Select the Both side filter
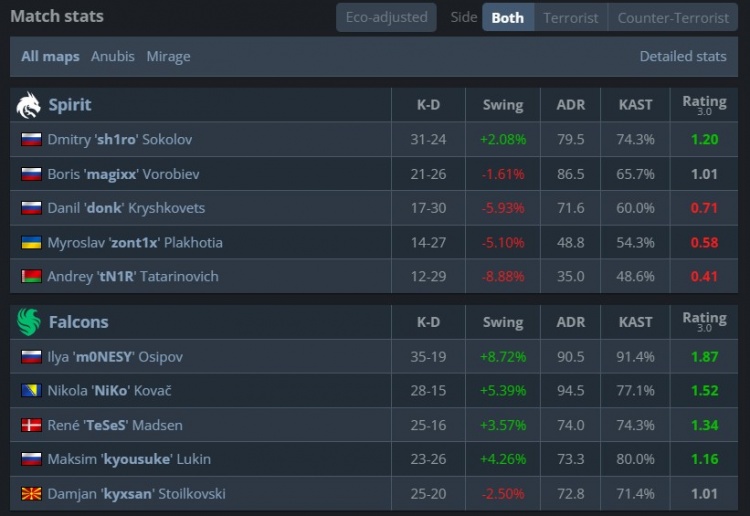The height and width of the screenshot is (516, 750). point(508,17)
